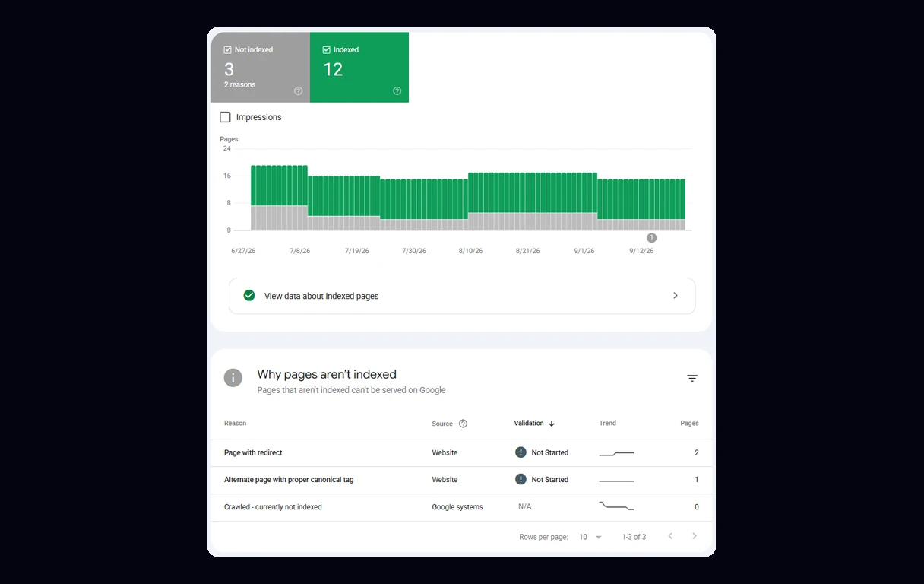Click trend sparkline for Crawled - currently not indexed
The width and height of the screenshot is (924, 584).
point(616,506)
